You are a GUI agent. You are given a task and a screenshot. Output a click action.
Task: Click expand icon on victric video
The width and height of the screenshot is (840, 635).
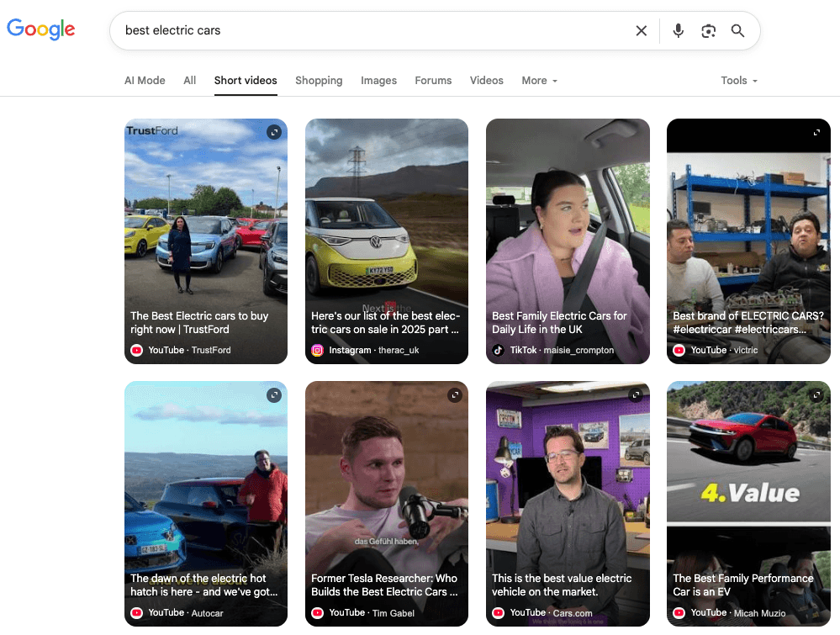pos(816,132)
